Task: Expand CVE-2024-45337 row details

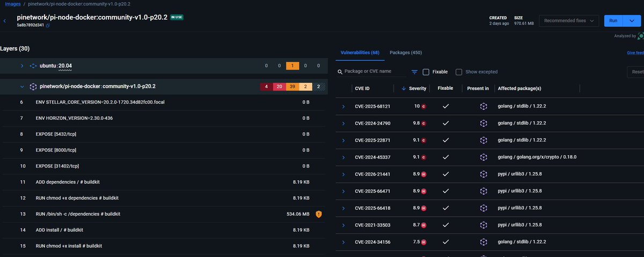Action: point(343,157)
